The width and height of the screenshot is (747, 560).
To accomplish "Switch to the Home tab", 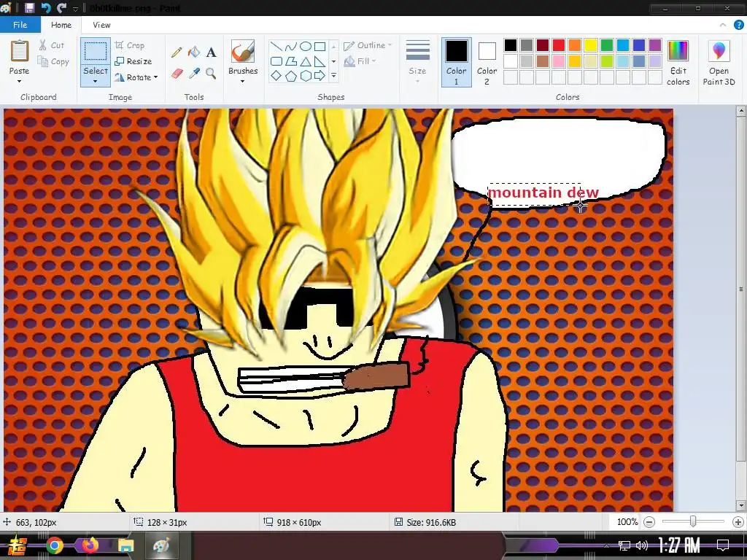I will (61, 25).
